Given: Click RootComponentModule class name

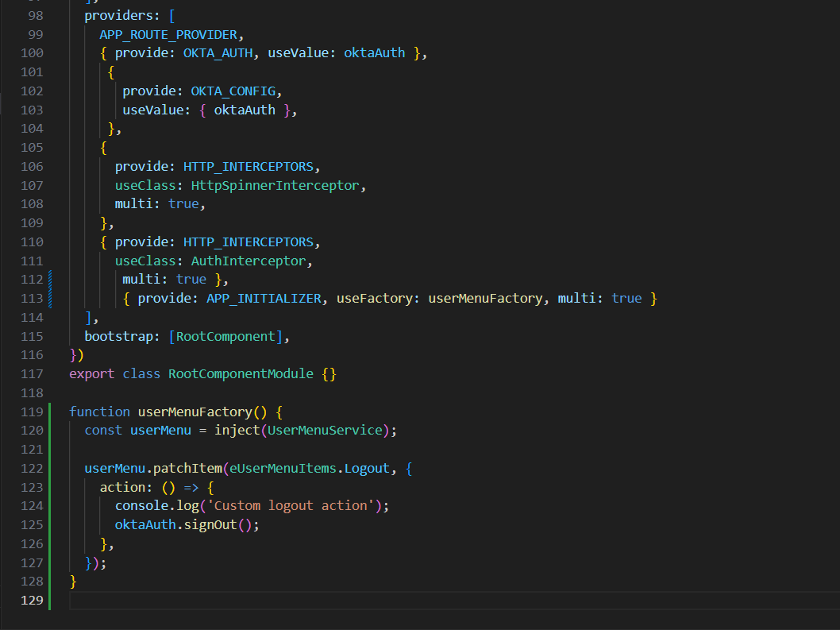Looking at the screenshot, I should (x=241, y=373).
